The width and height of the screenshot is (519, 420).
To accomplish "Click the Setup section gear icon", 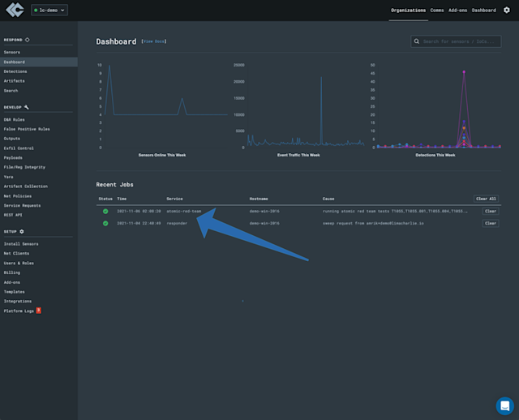I will (22, 231).
